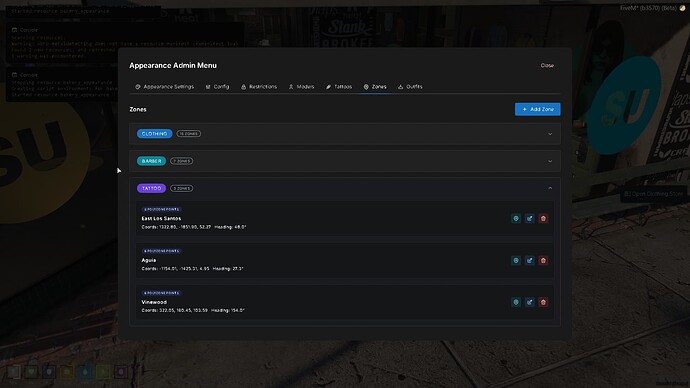Click the zone count badge beside CLOTHING
The height and width of the screenshot is (388, 690).
click(x=189, y=134)
